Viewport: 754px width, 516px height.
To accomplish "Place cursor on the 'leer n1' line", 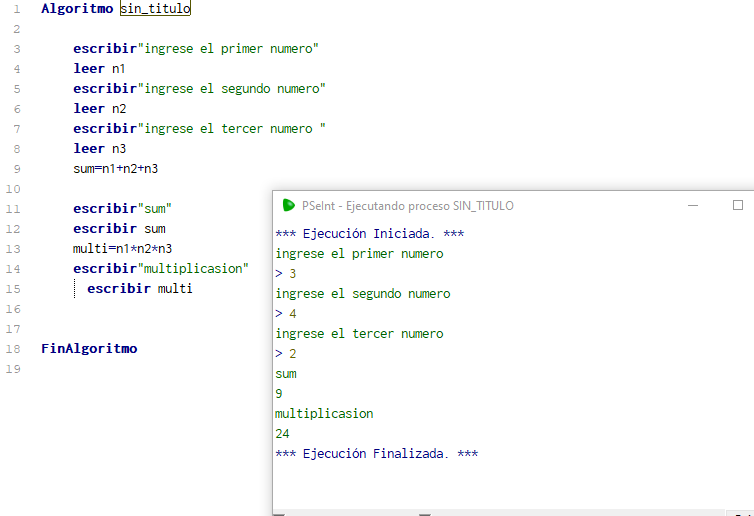I will click(x=99, y=69).
